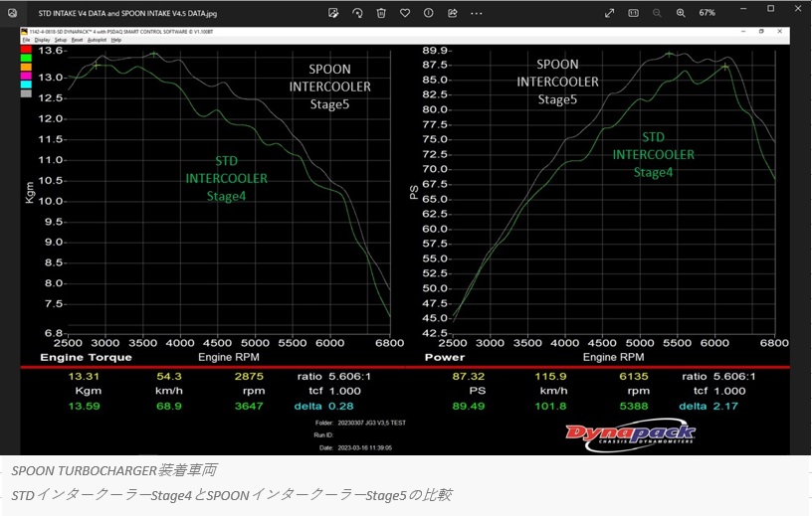The height and width of the screenshot is (516, 812).
Task: Open the File menu in Dynapack
Action: 26,40
